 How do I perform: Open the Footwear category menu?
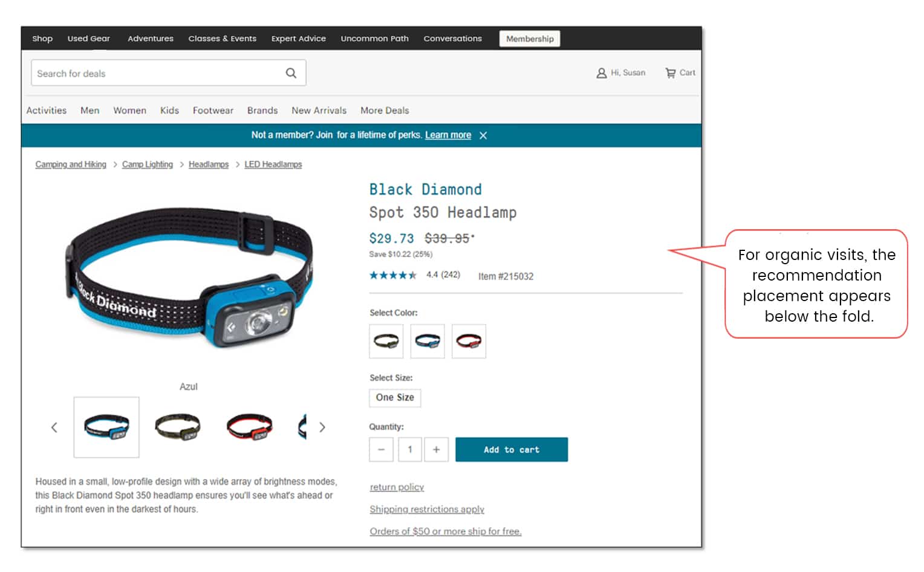[x=213, y=111]
